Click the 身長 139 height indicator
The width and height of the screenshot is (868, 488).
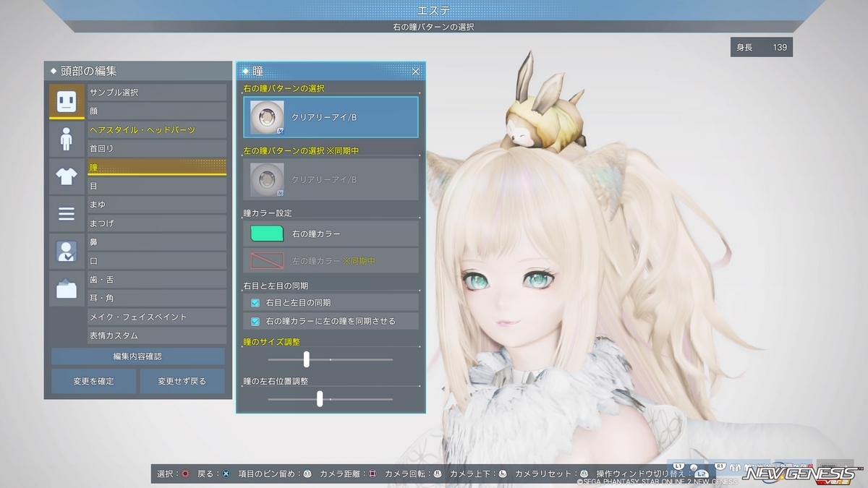click(761, 47)
